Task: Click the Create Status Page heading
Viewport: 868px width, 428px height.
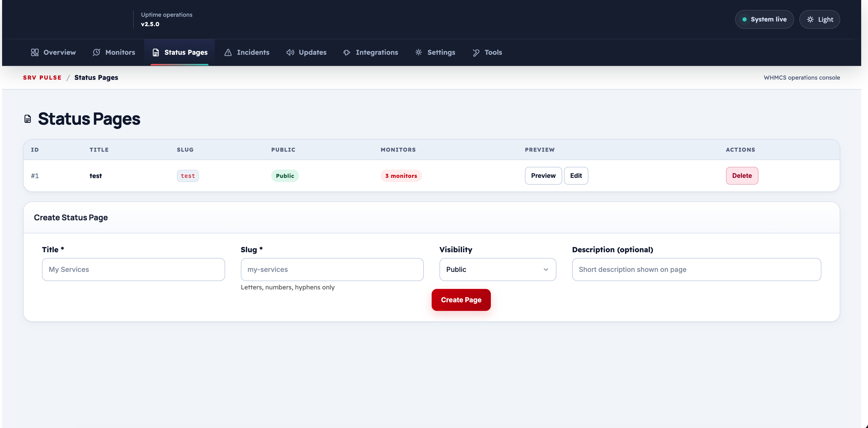Action: [x=71, y=217]
